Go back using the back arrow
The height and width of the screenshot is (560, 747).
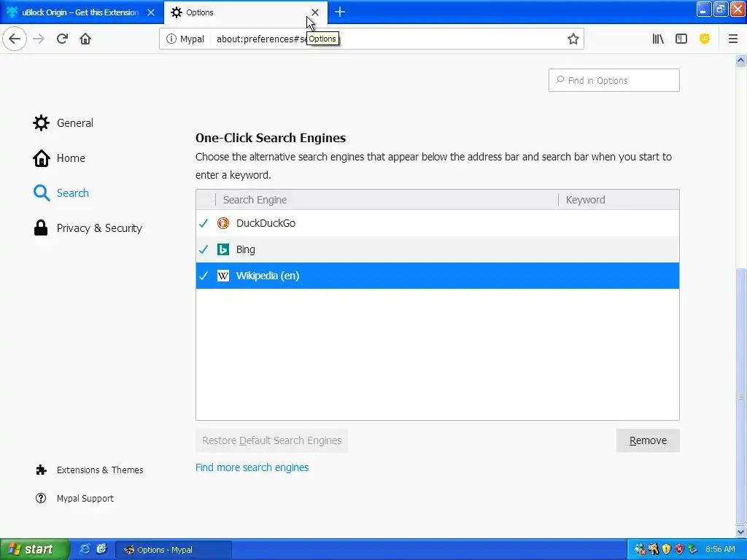point(15,39)
